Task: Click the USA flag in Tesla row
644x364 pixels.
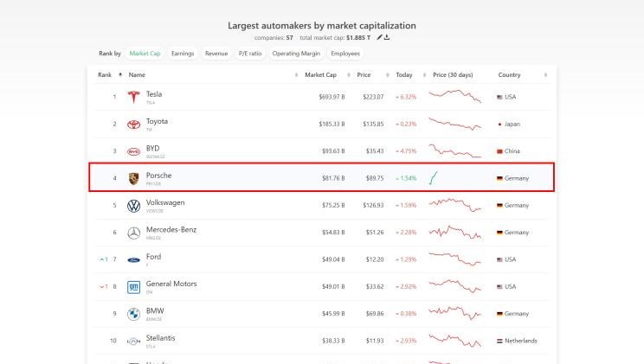Action: (499, 97)
